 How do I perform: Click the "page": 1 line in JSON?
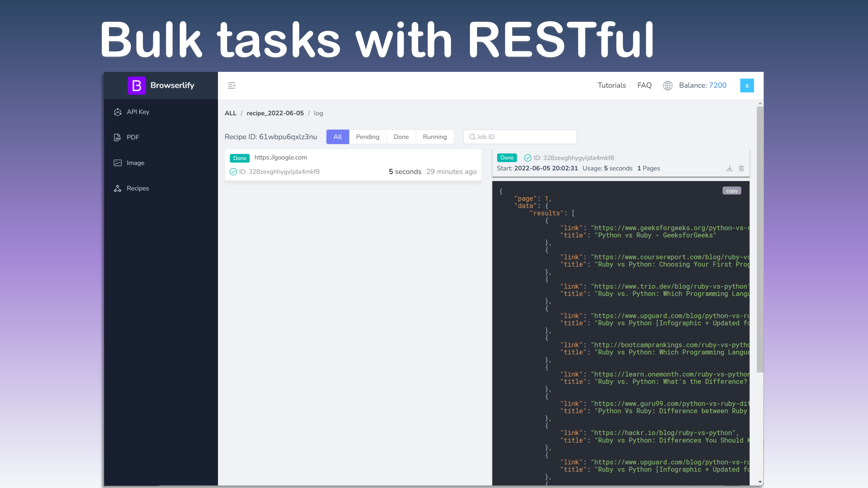point(533,199)
